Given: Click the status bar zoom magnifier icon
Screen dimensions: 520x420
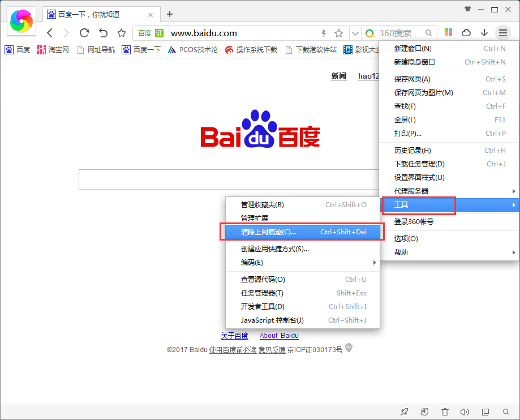Looking at the screenshot, I should coord(506,412).
